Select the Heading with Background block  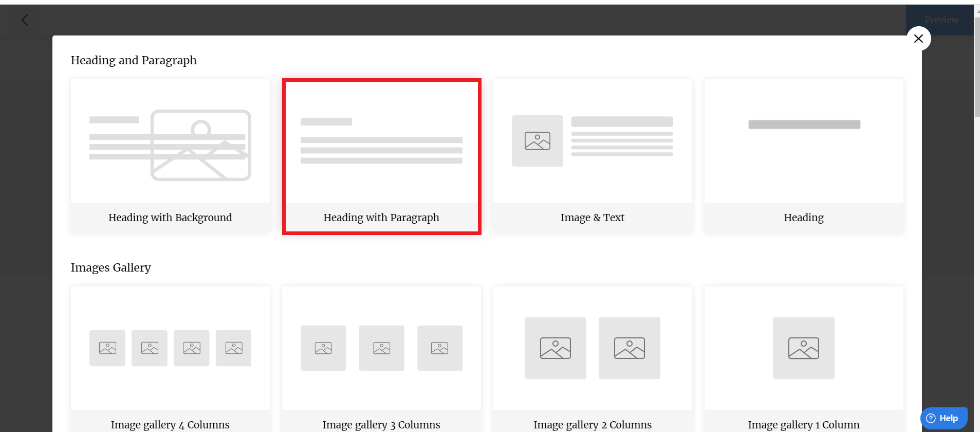170,156
